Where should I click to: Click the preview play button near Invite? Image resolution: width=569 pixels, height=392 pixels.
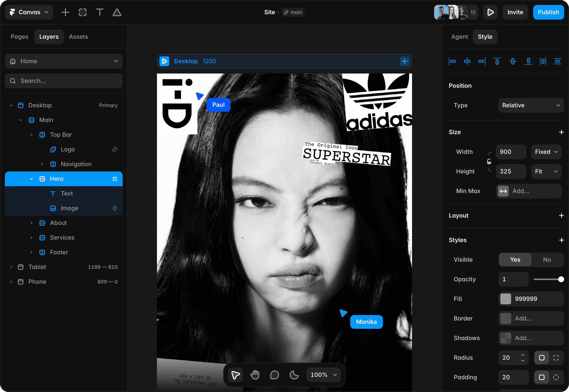pos(490,12)
